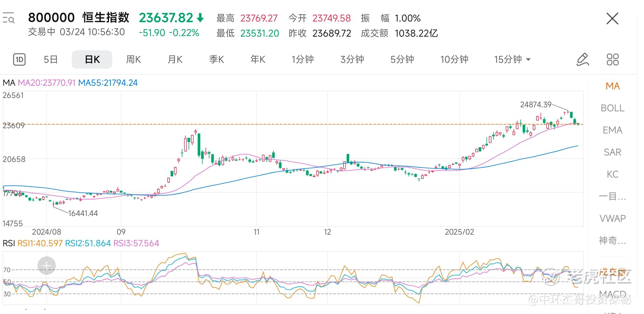Image resolution: width=644 pixels, height=314 pixels.
Task: Click the gray plus circle on the RSI panel
Action: click(46, 265)
